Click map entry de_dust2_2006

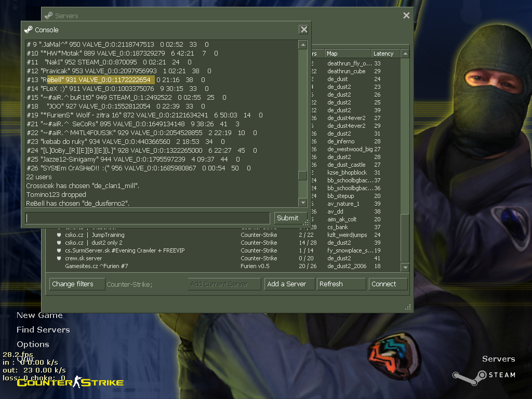[x=347, y=267]
